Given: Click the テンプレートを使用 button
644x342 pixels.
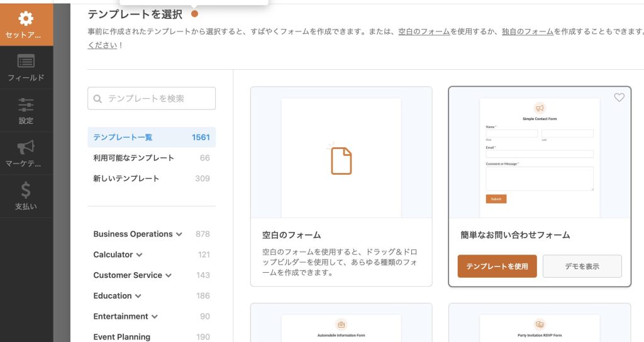Looking at the screenshot, I should click(x=497, y=266).
